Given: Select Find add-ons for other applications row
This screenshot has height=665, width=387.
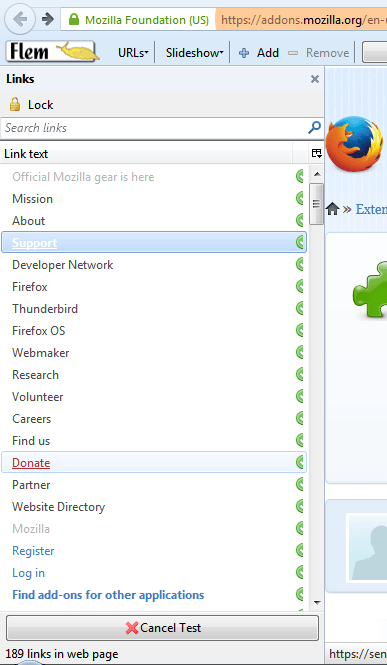Looking at the screenshot, I should pos(154,595).
